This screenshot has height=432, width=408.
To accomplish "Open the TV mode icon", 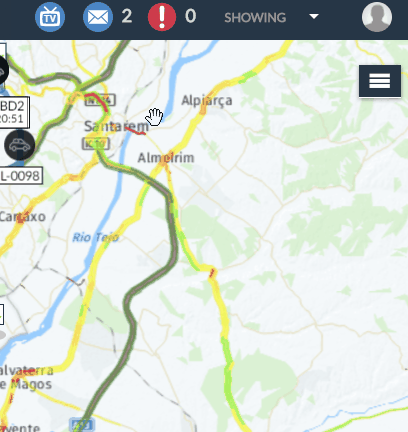I will click(x=50, y=17).
